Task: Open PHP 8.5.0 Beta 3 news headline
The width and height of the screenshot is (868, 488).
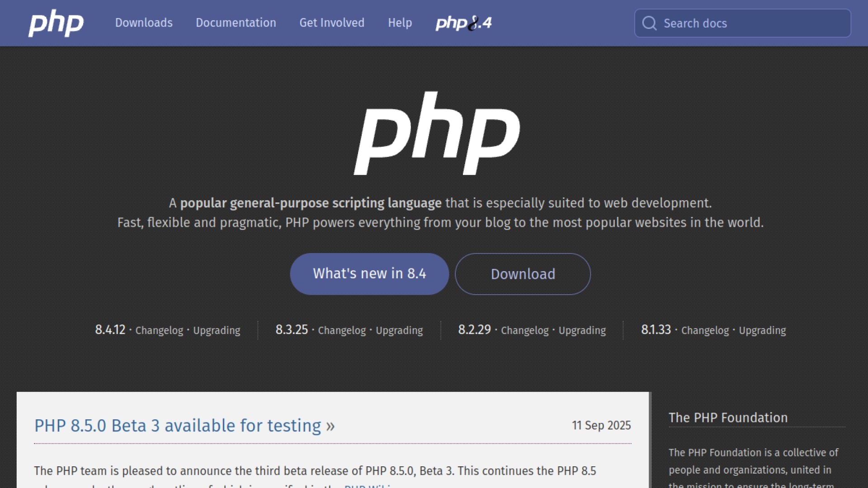Action: 178,426
